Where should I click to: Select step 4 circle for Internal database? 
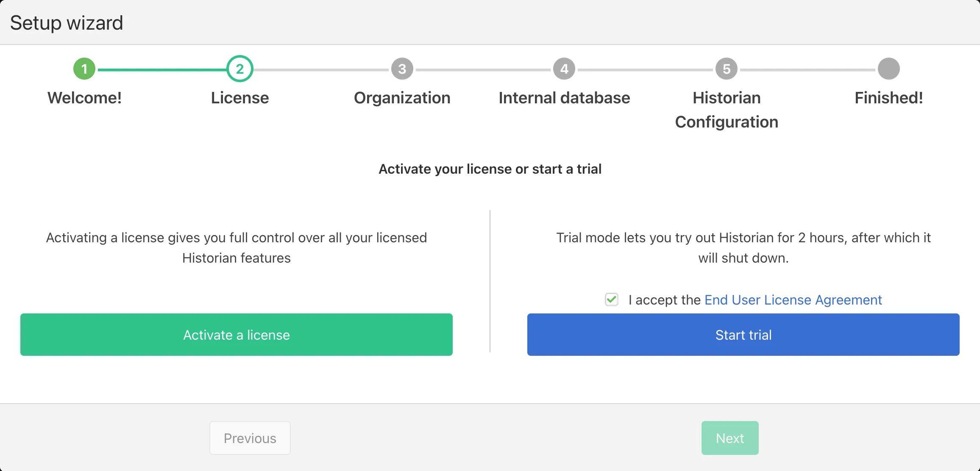[x=564, y=69]
